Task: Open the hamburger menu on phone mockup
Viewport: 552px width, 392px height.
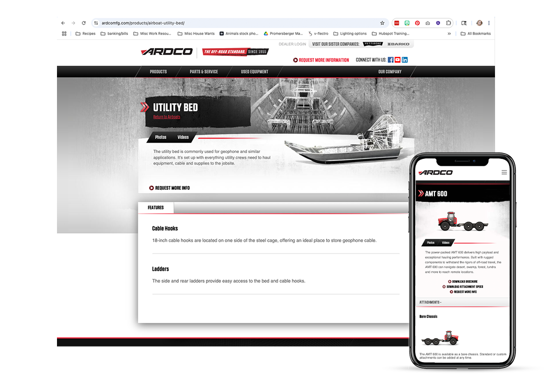Action: tap(504, 172)
